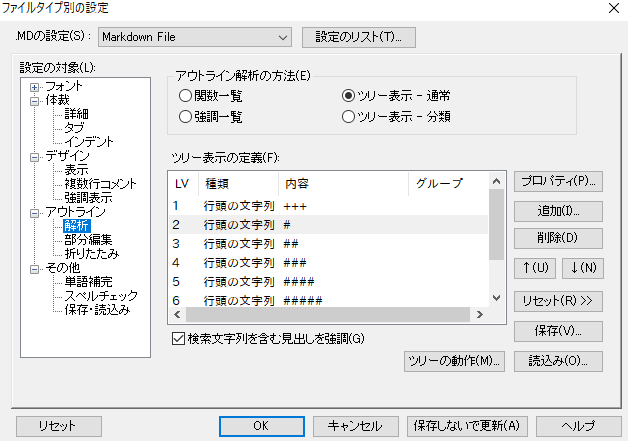Select the highlighted 解析 tree item
Image resolution: width=628 pixels, height=441 pixels.
pyautogui.click(x=76, y=226)
